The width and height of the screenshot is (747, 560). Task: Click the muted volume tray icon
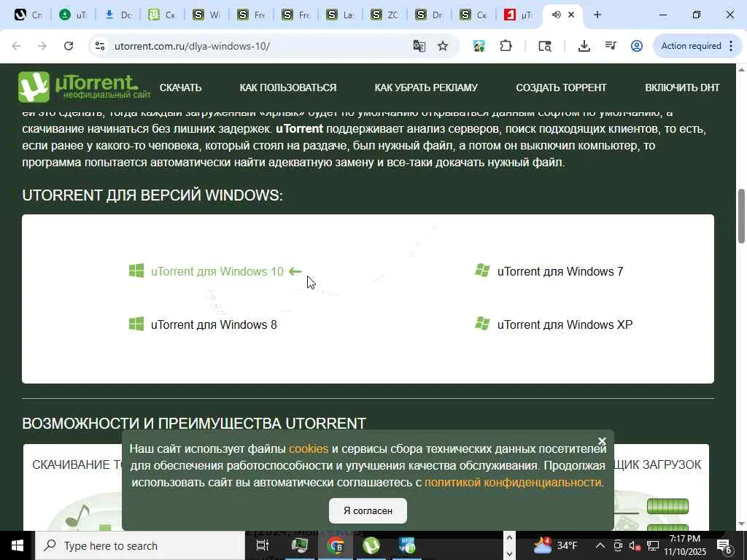(635, 545)
